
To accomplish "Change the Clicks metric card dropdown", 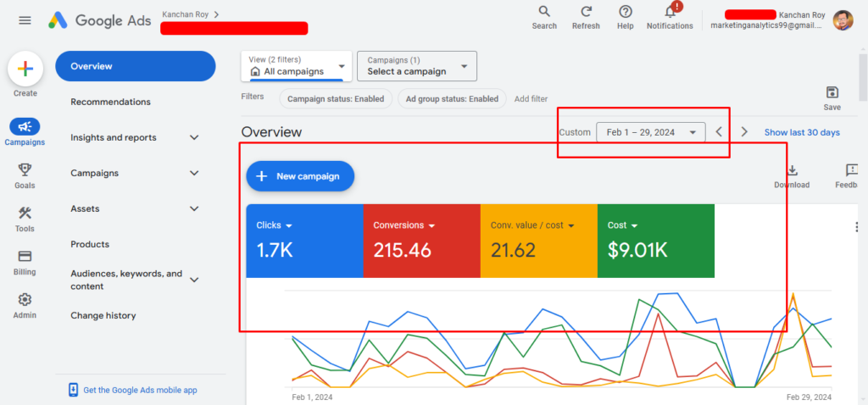I will 288,225.
